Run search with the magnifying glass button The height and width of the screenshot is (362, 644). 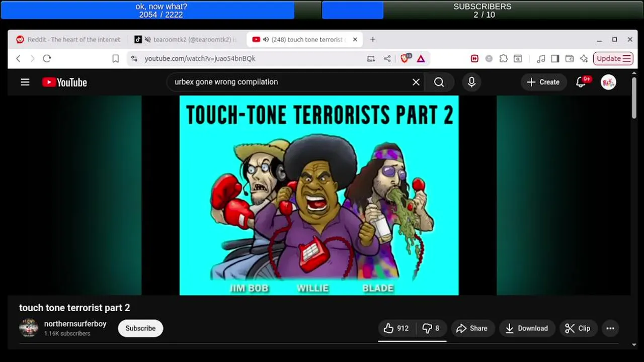click(439, 82)
